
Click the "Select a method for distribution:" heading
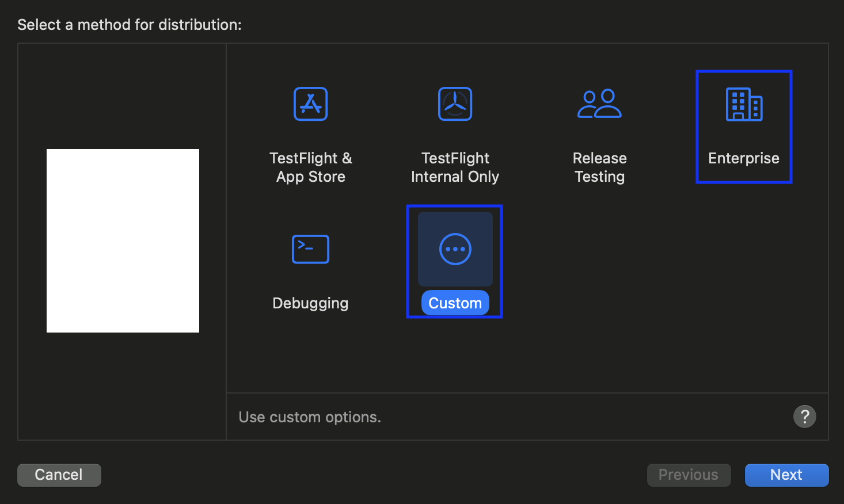point(130,25)
